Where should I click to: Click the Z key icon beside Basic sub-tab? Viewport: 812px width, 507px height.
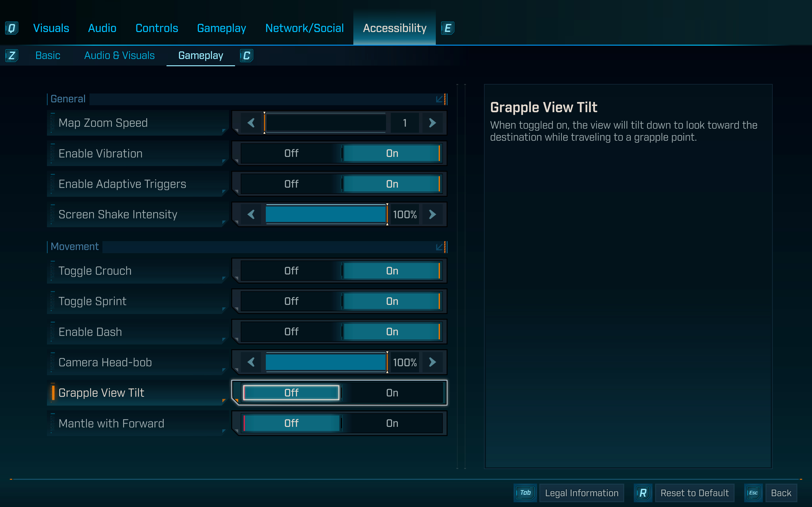pos(12,55)
